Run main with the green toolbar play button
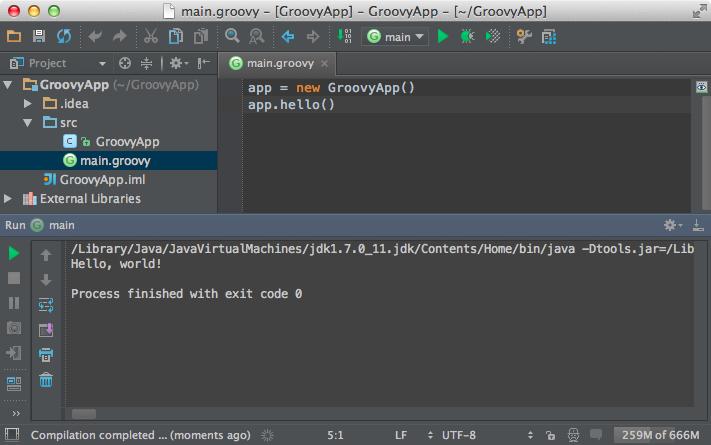The height and width of the screenshot is (445, 711). [443, 36]
